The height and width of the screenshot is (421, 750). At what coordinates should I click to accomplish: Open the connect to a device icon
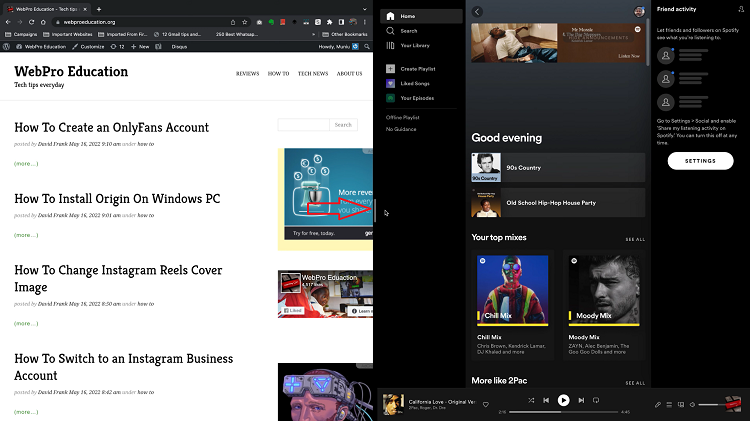(x=681, y=405)
